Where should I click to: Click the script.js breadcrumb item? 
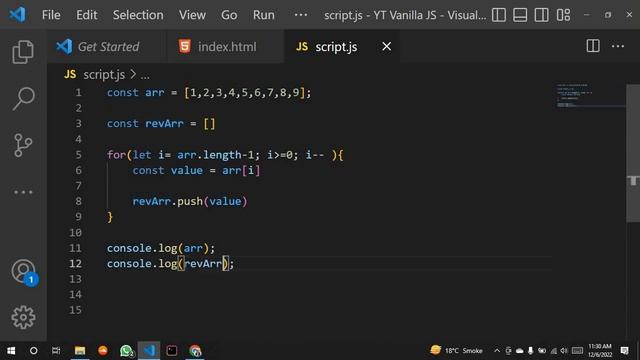click(x=104, y=75)
